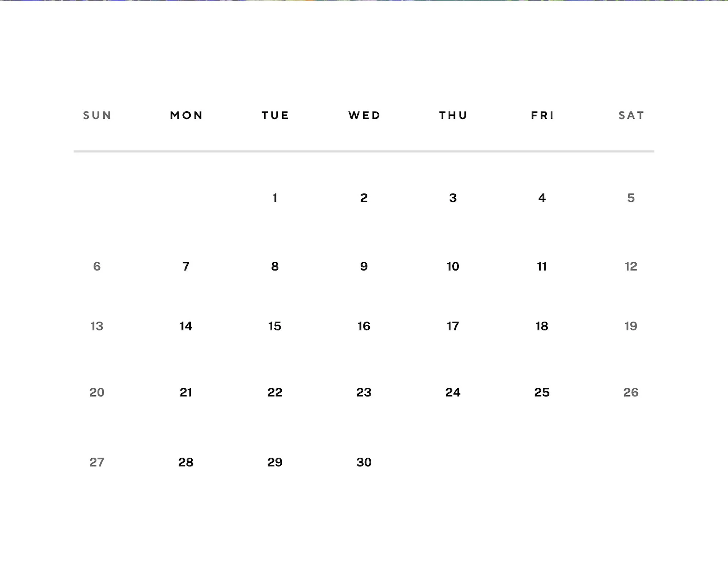Image resolution: width=728 pixels, height=563 pixels.
Task: Select date 3 under THU
Action: [453, 198]
